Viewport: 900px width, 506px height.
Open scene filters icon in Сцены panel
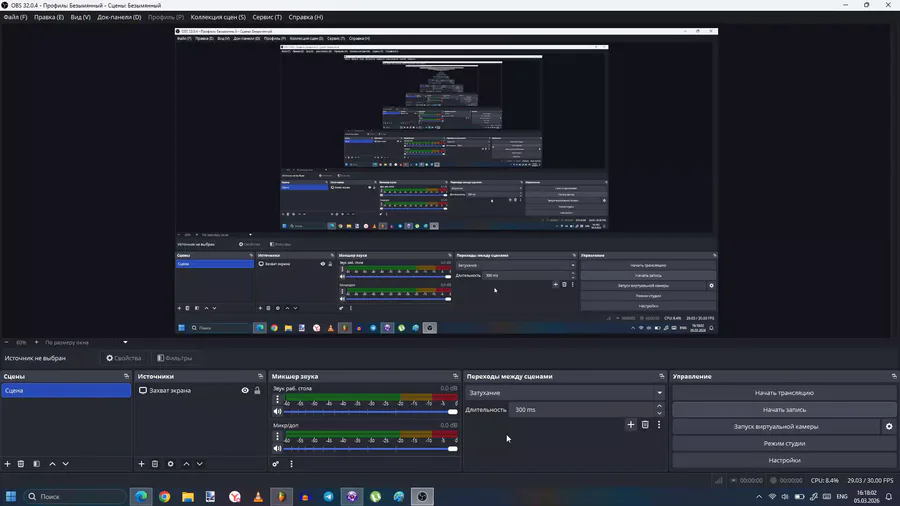(x=36, y=464)
